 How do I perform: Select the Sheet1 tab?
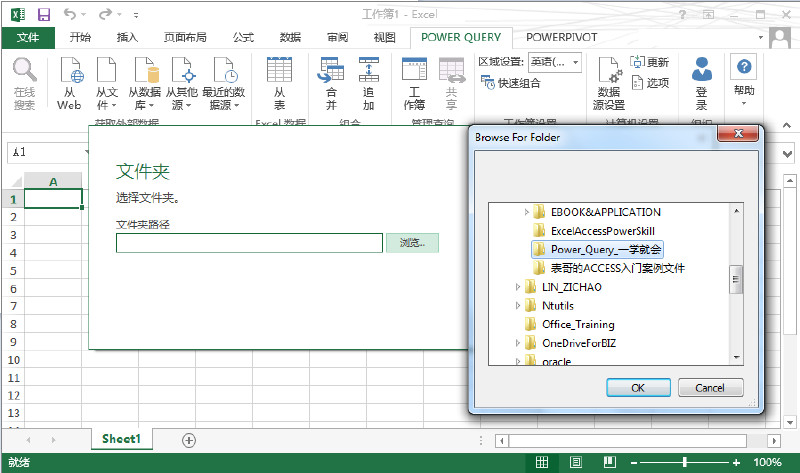pyautogui.click(x=121, y=439)
